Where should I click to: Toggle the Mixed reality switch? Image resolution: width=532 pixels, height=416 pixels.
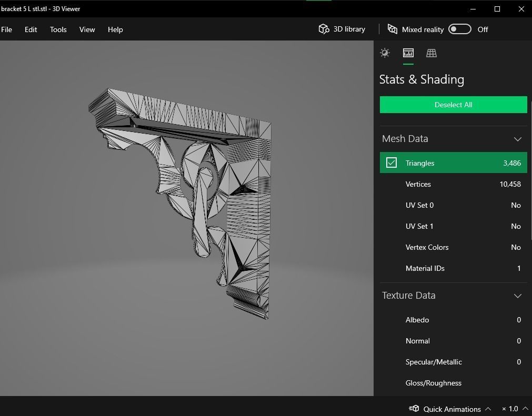coord(460,29)
